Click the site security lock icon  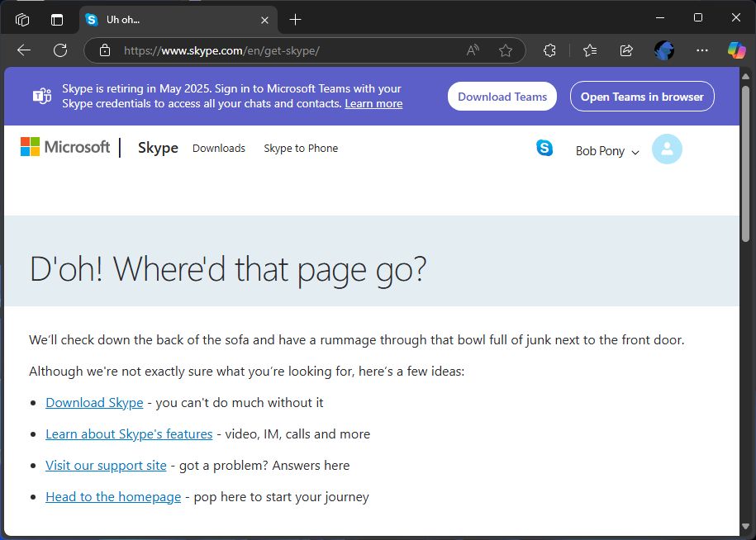pos(104,50)
